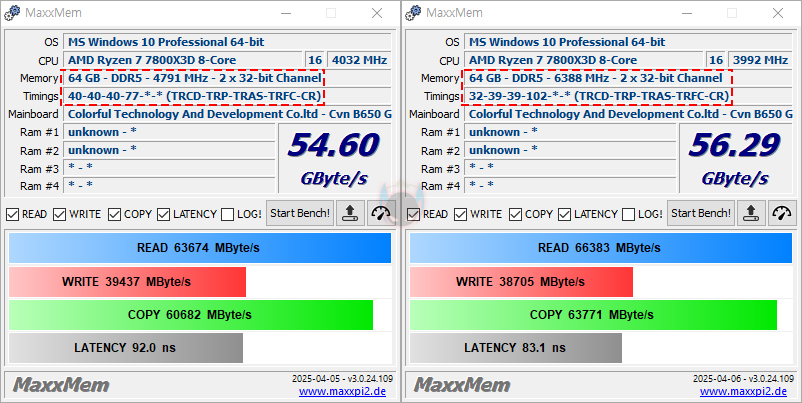Uncheck WRITE in the right window

coord(461,214)
